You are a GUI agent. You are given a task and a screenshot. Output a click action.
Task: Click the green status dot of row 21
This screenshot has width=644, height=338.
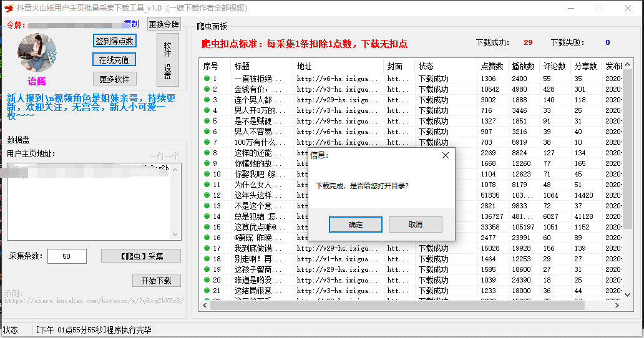(x=207, y=291)
